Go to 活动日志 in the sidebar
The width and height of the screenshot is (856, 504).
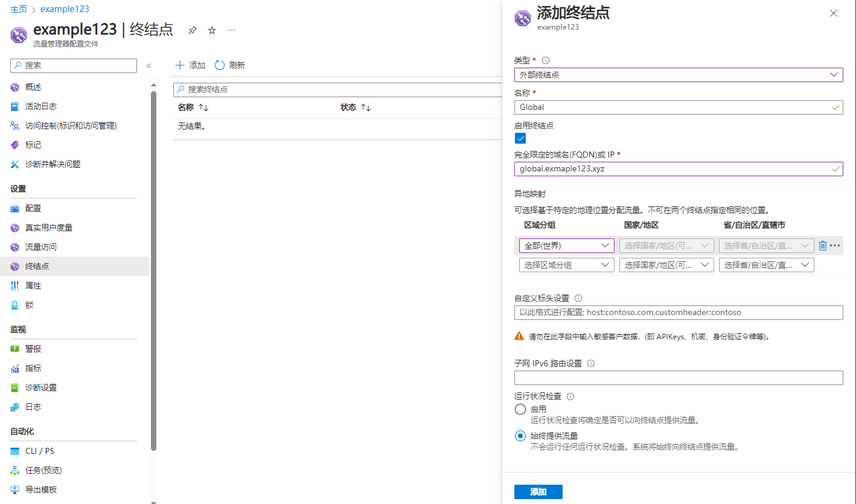coord(40,106)
